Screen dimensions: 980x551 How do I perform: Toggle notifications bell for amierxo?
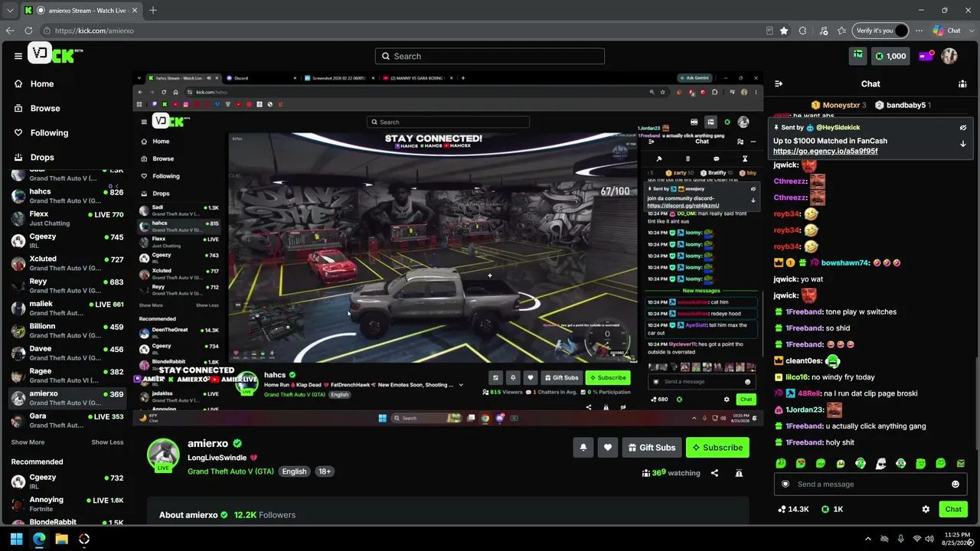pos(583,448)
